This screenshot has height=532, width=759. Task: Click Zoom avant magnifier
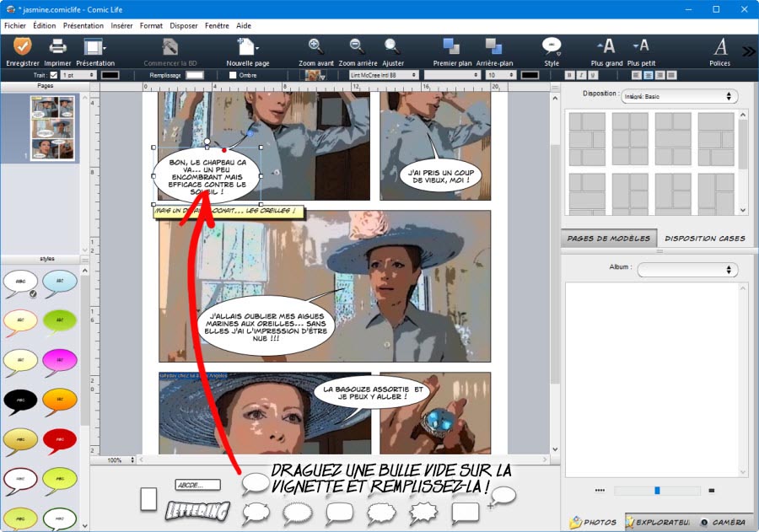click(315, 46)
